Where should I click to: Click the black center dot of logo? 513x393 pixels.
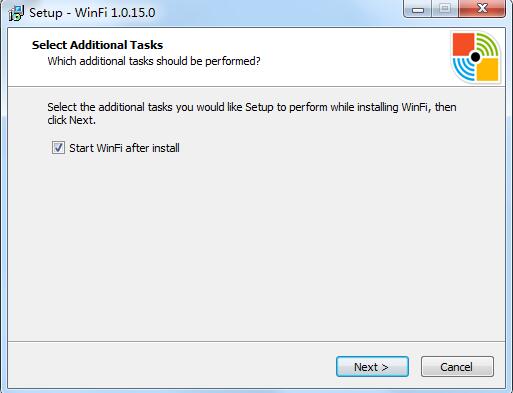(476, 57)
